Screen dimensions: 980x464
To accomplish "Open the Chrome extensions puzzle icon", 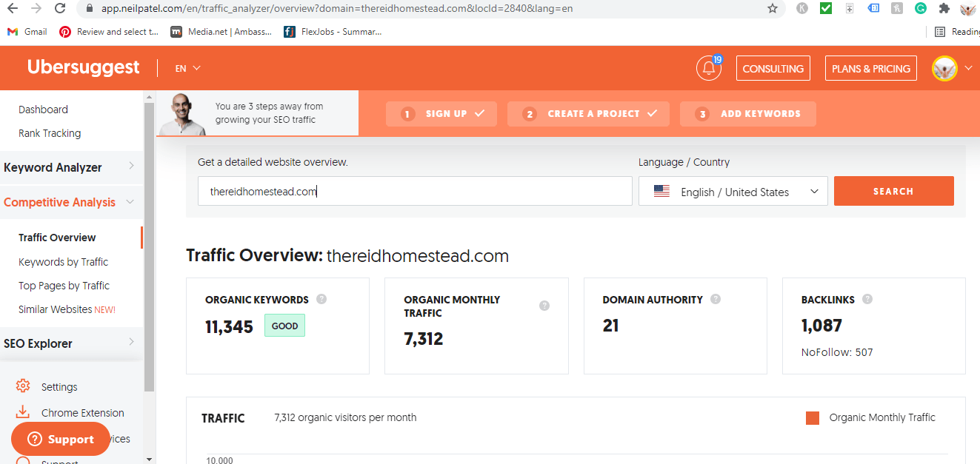I will 944,9.
